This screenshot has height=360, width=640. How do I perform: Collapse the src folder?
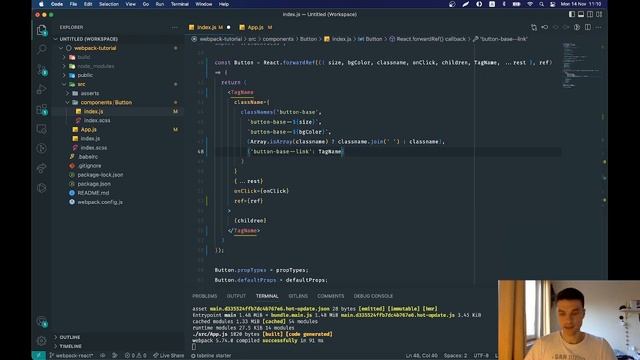[x=81, y=84]
